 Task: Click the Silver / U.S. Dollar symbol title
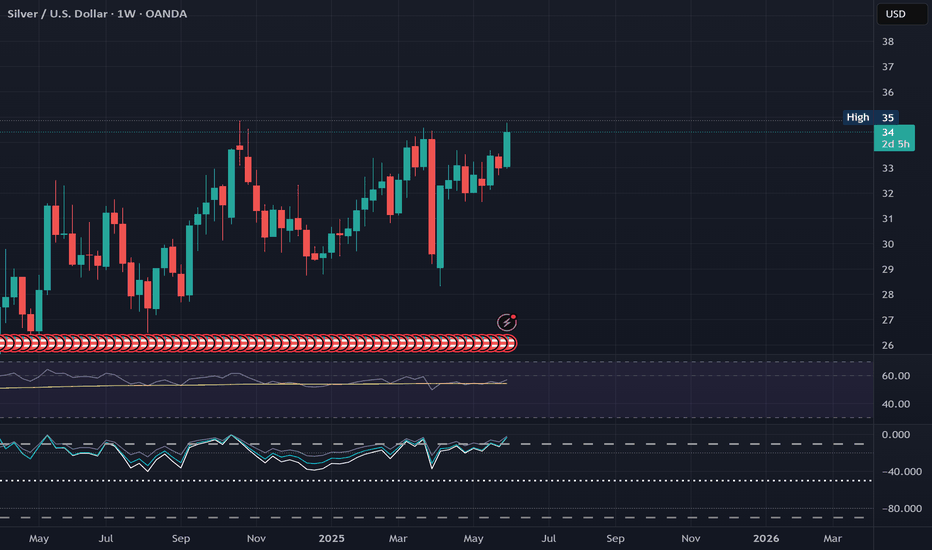97,14
